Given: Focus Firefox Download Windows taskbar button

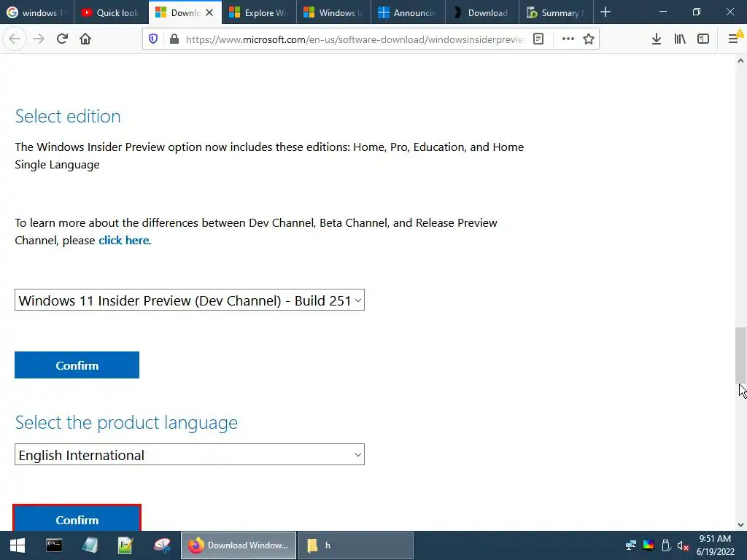Looking at the screenshot, I should [239, 545].
